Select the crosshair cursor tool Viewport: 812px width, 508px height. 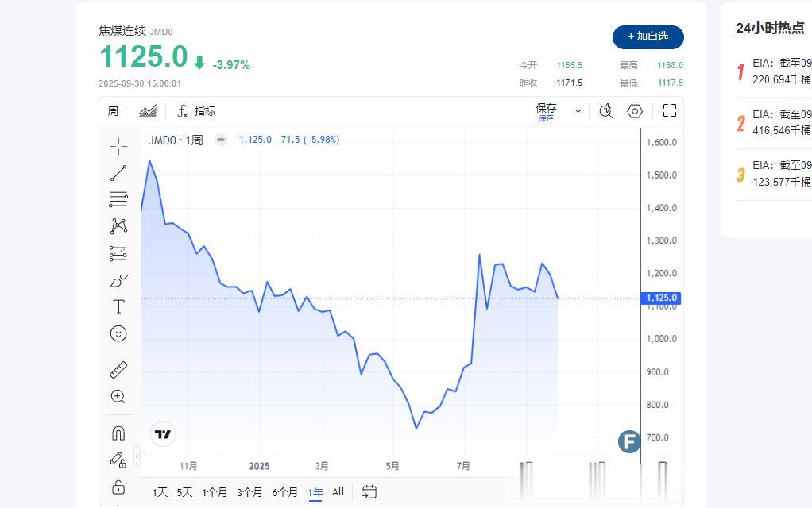point(118,145)
